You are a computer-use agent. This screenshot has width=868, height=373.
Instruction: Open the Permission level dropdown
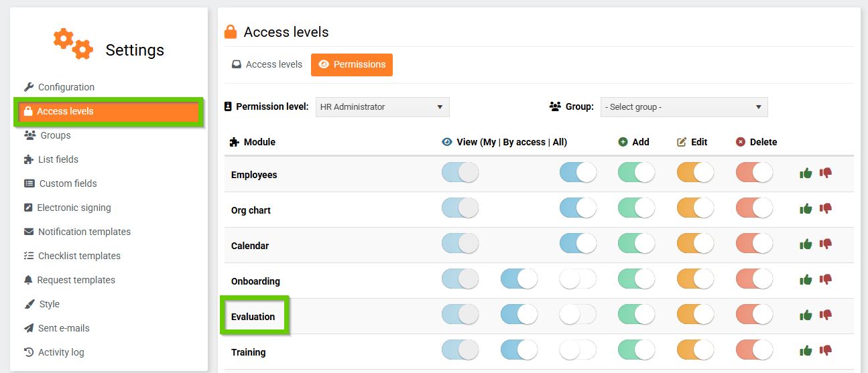click(x=382, y=107)
